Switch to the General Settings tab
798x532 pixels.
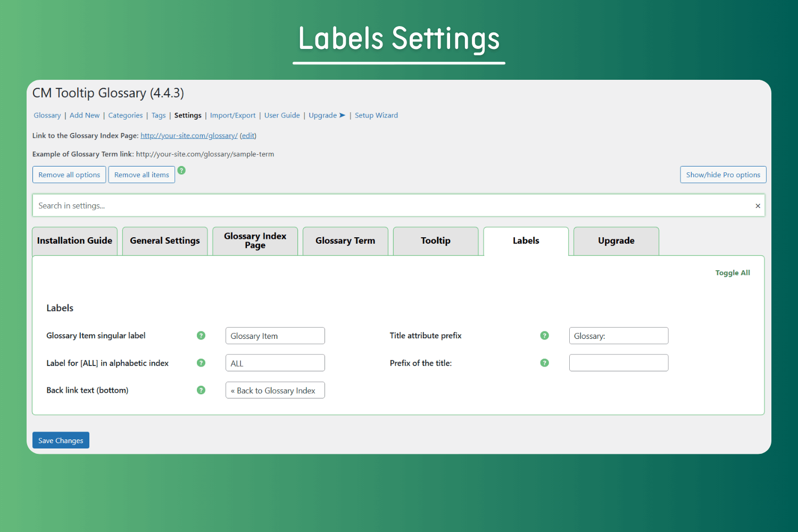[164, 240]
